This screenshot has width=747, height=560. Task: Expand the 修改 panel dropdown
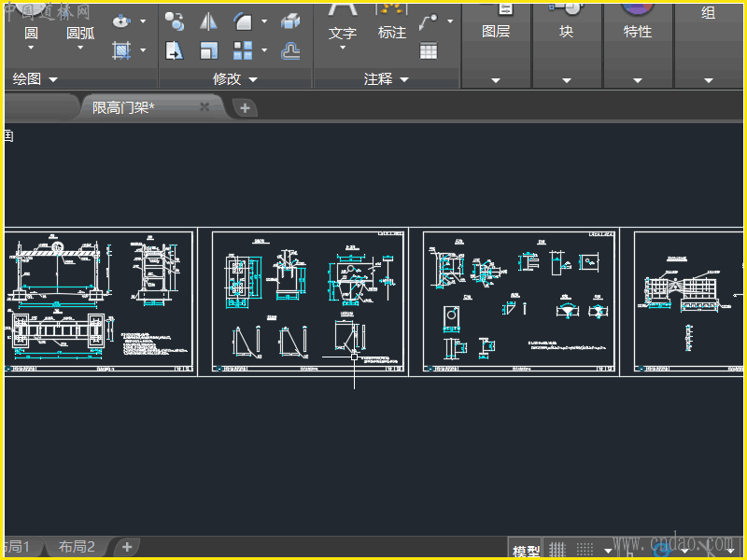pyautogui.click(x=252, y=79)
